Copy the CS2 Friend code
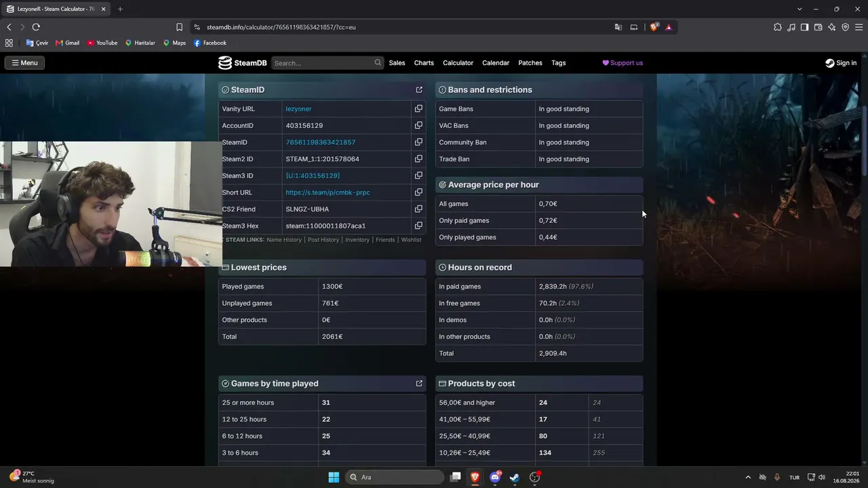The height and width of the screenshot is (488, 868). click(418, 209)
